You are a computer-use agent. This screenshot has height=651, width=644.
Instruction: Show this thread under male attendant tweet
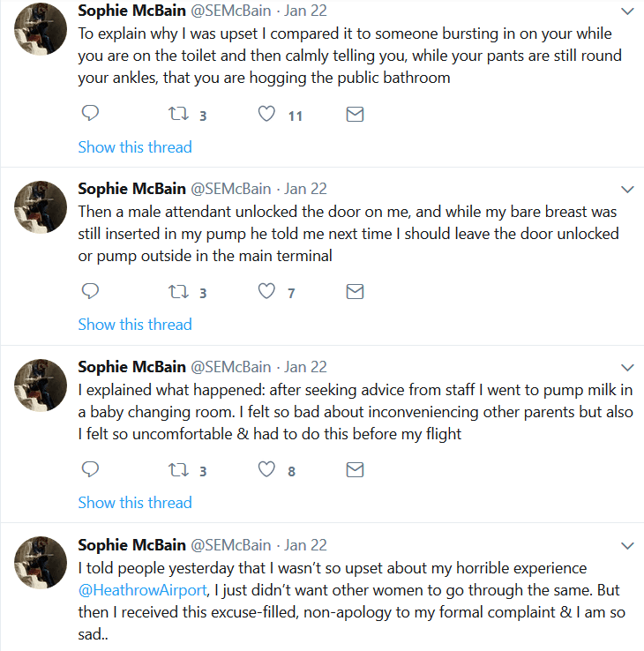click(135, 325)
